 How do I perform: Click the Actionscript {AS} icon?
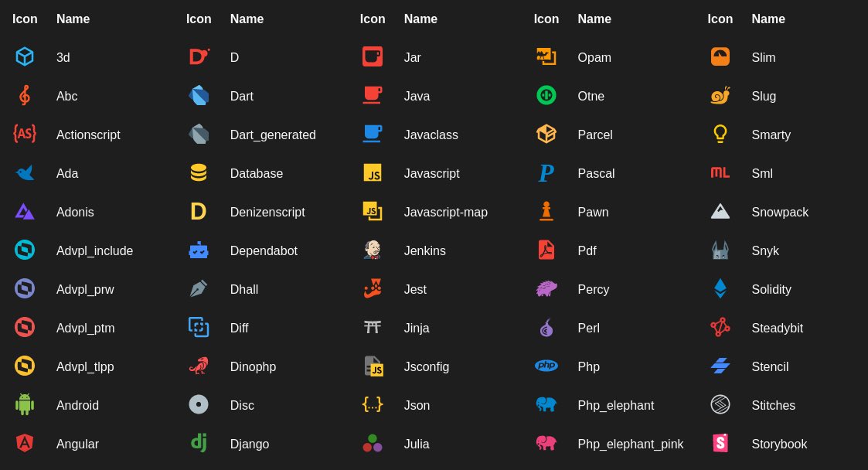click(25, 134)
